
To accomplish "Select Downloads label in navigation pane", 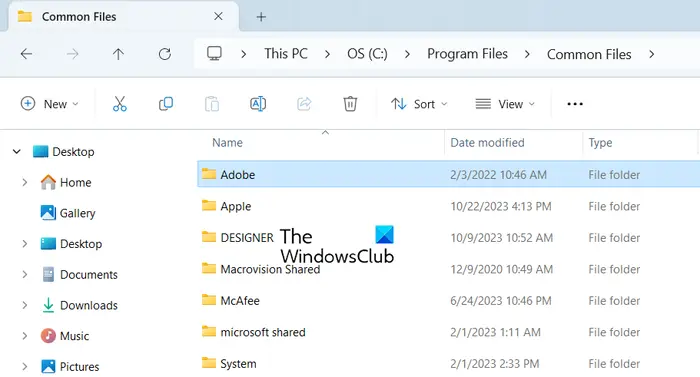I will tap(89, 305).
